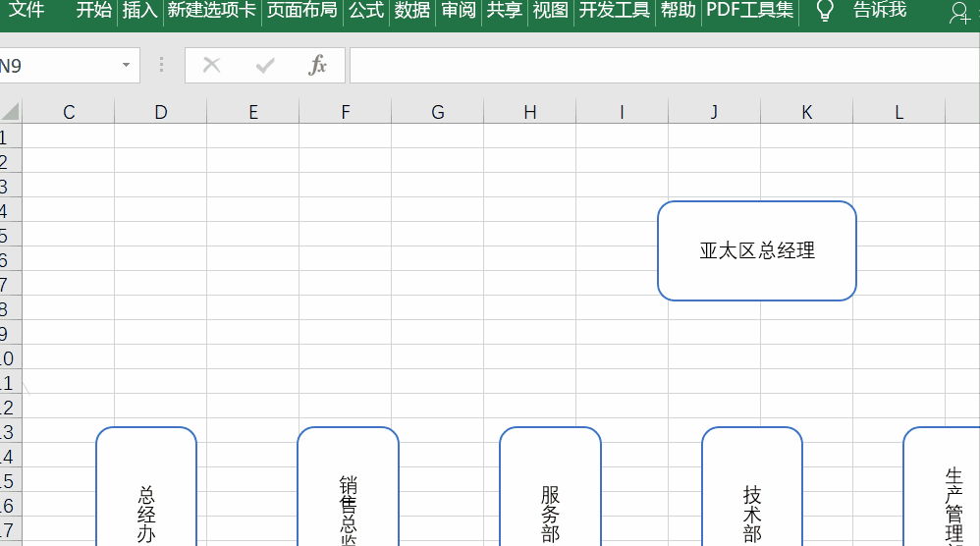980x546 pixels.
Task: Select column K header
Action: pos(807,112)
